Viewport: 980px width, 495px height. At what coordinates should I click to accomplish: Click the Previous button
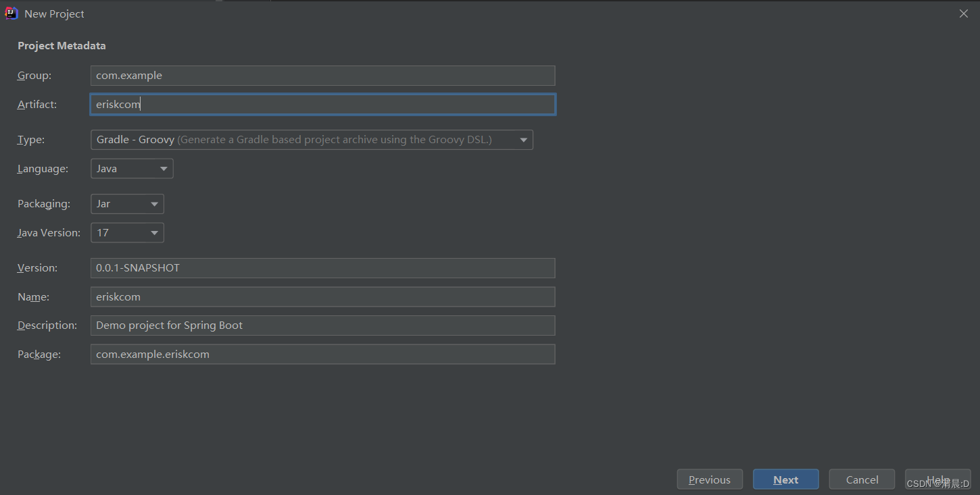pos(710,479)
